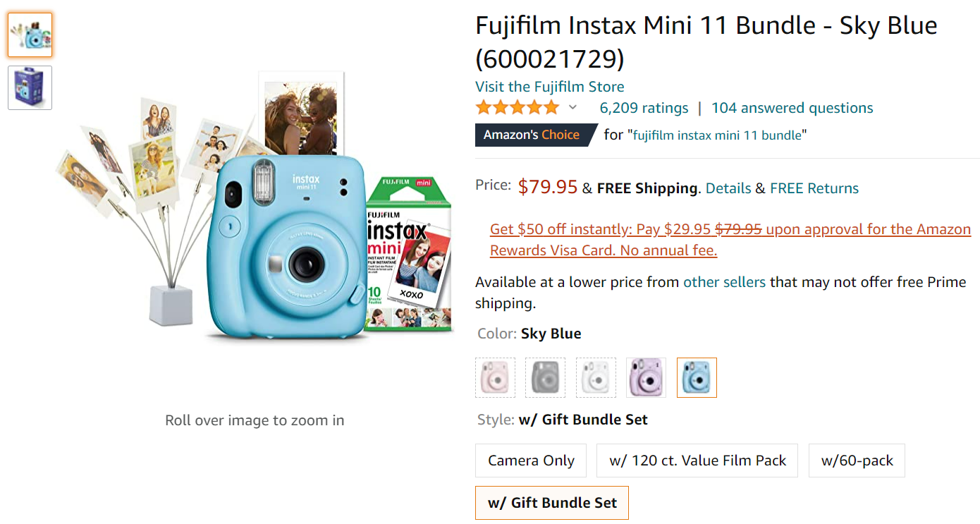Screen dimensions: 980x524
Task: Choose the Lilac Purple color swatch
Action: [x=646, y=377]
